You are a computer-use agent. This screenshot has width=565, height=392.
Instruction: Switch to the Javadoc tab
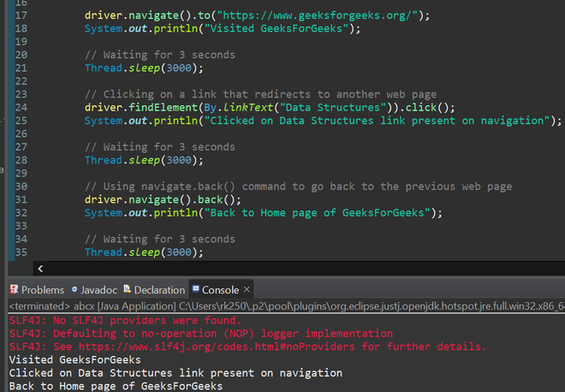[x=94, y=289]
